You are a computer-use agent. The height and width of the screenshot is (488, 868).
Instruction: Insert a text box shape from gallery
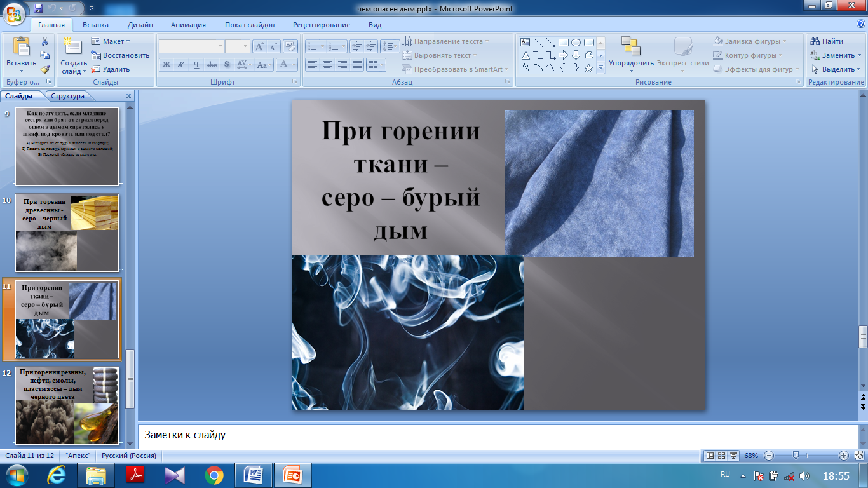tap(525, 43)
